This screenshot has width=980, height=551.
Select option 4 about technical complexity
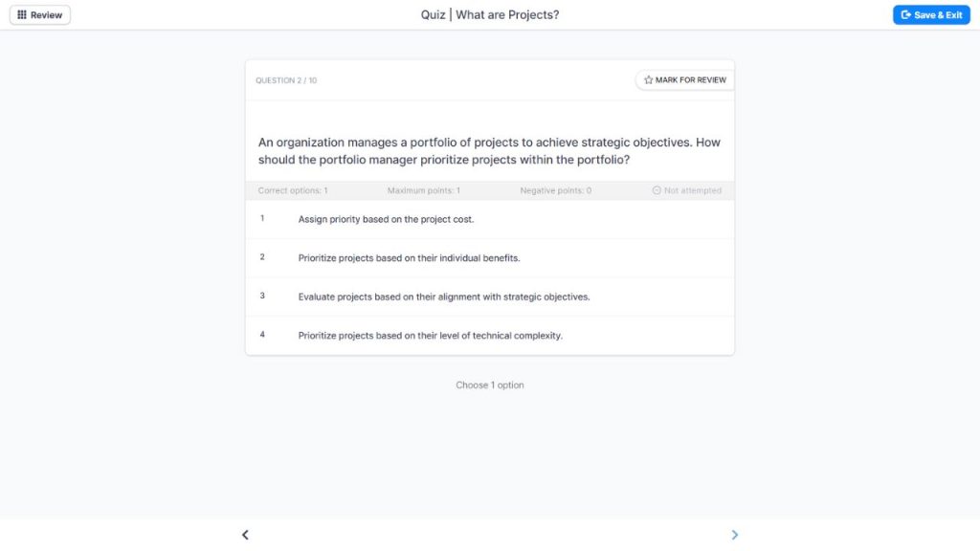click(x=431, y=335)
